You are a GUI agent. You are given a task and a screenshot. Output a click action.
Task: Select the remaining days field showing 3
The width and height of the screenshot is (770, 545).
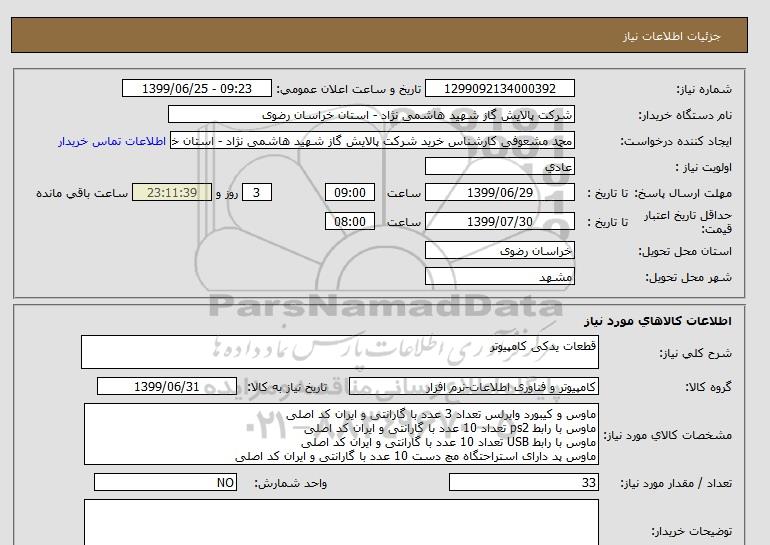coord(257,193)
